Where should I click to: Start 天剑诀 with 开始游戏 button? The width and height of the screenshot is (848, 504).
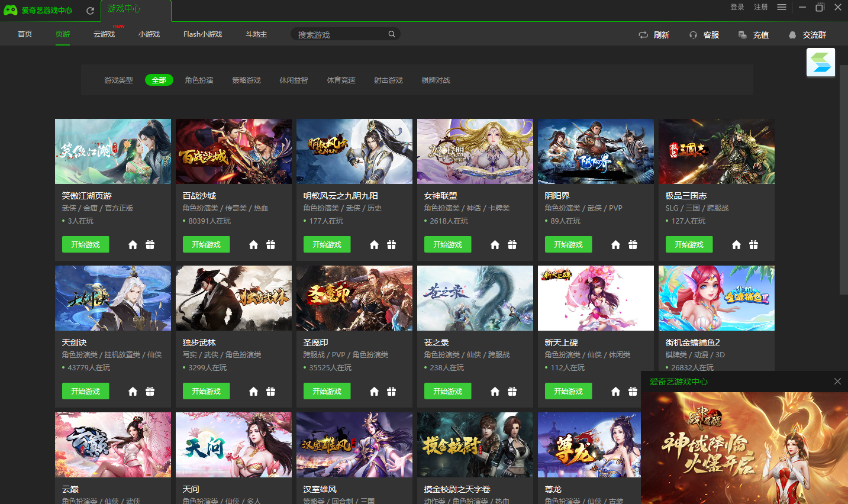pyautogui.click(x=86, y=391)
